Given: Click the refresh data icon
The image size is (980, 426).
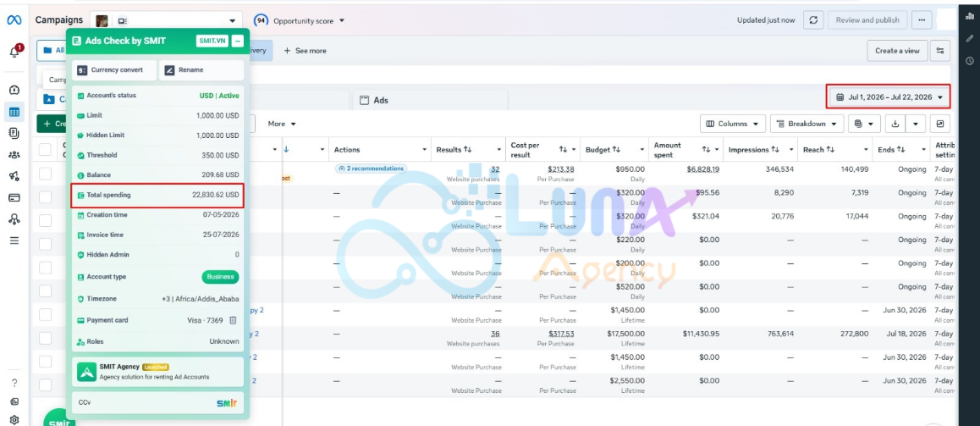Looking at the screenshot, I should tap(812, 20).
